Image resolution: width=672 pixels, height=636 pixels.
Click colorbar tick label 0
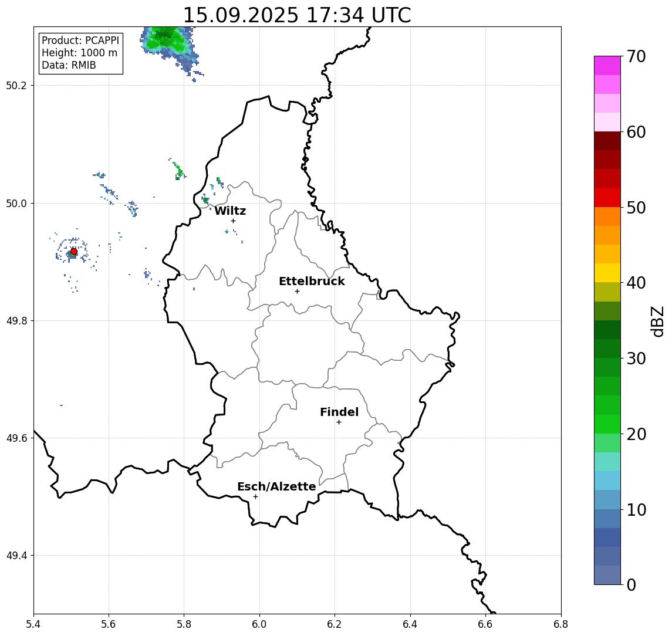632,584
